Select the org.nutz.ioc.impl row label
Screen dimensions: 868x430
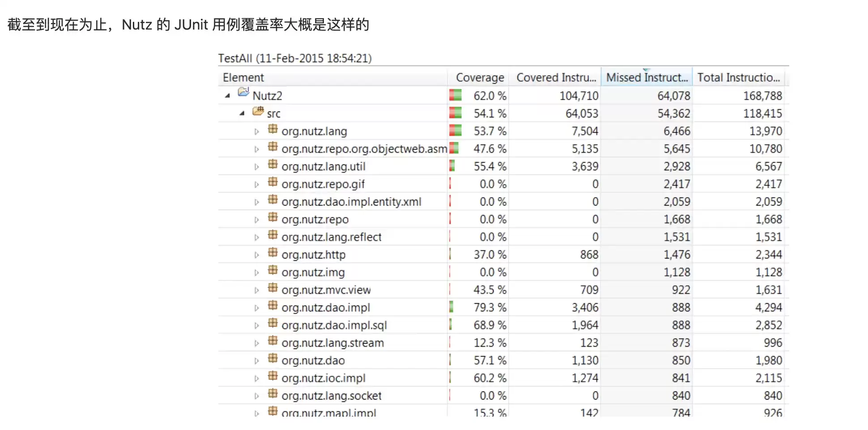point(323,378)
